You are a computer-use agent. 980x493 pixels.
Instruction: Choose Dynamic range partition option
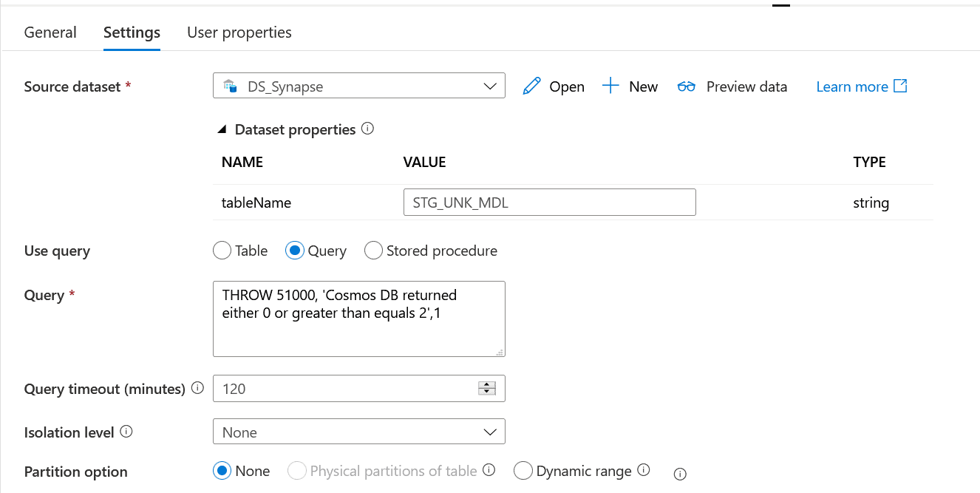523,471
